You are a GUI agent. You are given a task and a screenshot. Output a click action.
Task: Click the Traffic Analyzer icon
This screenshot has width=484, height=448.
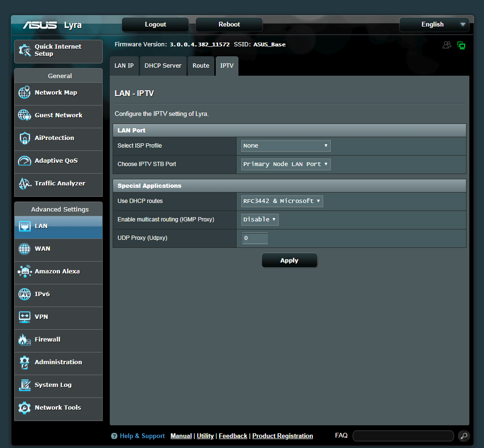[25, 184]
